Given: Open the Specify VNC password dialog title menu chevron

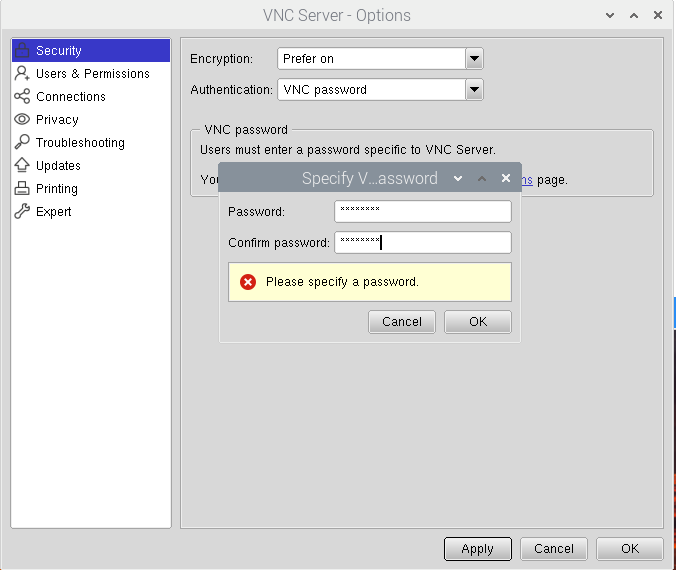Looking at the screenshot, I should coord(458,178).
